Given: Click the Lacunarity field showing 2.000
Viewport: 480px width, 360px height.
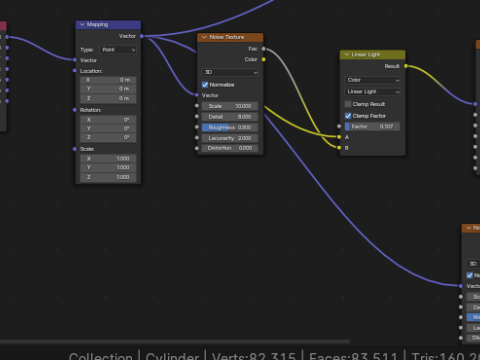Looking at the screenshot, I should click(230, 138).
